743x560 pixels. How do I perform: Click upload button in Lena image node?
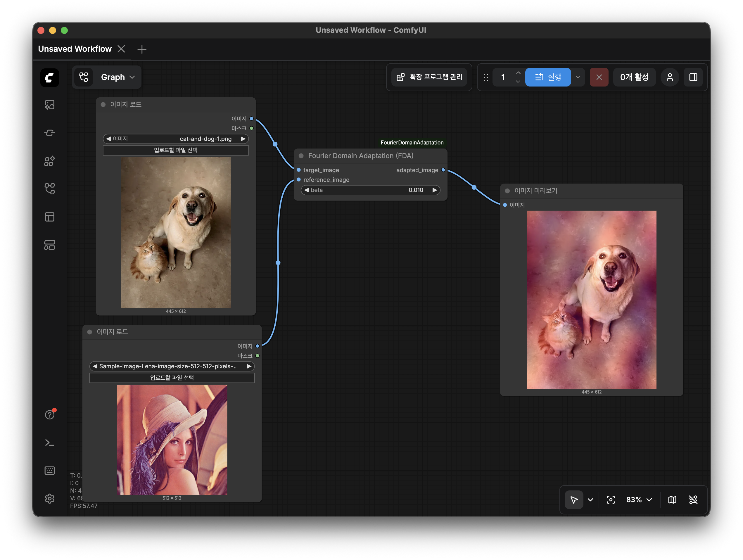point(172,378)
